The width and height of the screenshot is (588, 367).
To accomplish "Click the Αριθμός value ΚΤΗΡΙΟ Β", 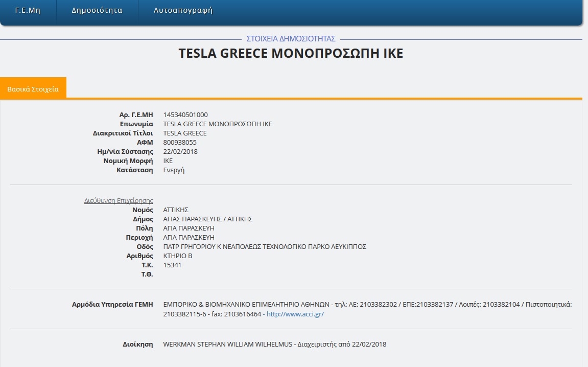I will 178,256.
